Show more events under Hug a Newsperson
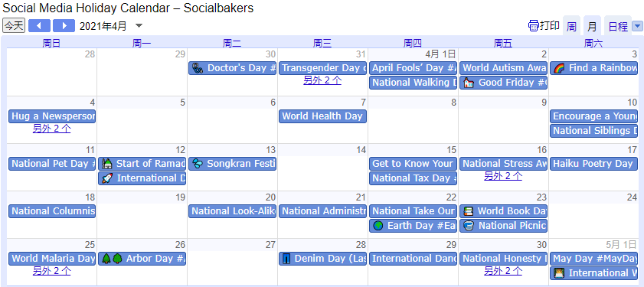This screenshot has height=287, width=644. tap(52, 129)
